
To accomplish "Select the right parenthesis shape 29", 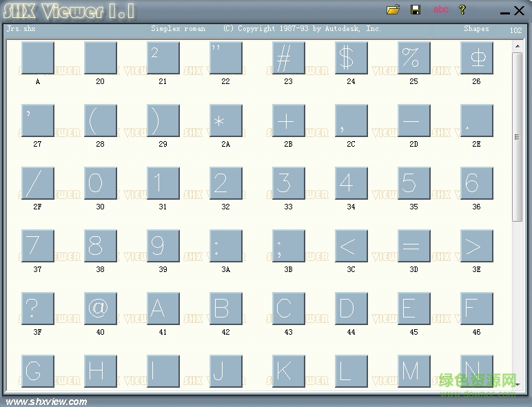I will click(163, 121).
